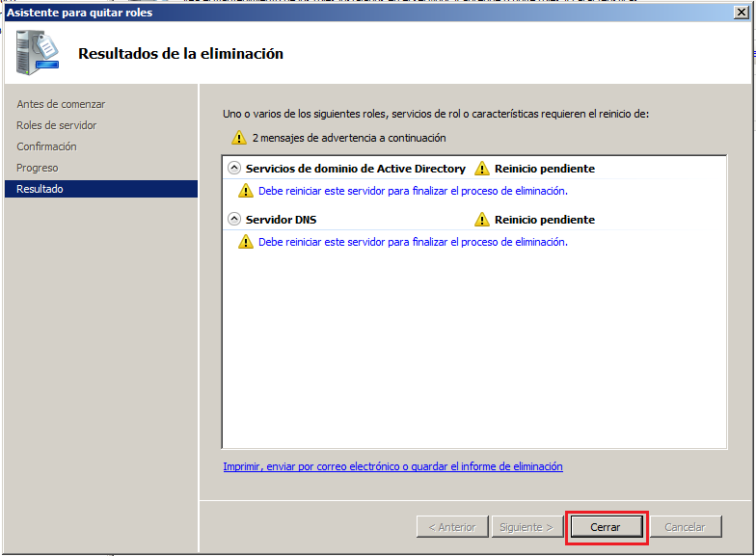
Task: Click the 'Siguiente >' button
Action: pyautogui.click(x=526, y=527)
